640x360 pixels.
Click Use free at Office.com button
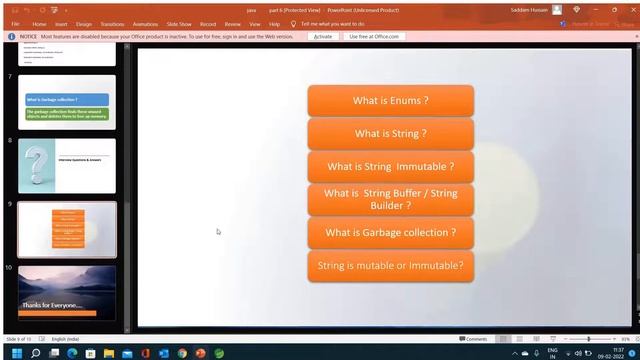click(x=374, y=36)
